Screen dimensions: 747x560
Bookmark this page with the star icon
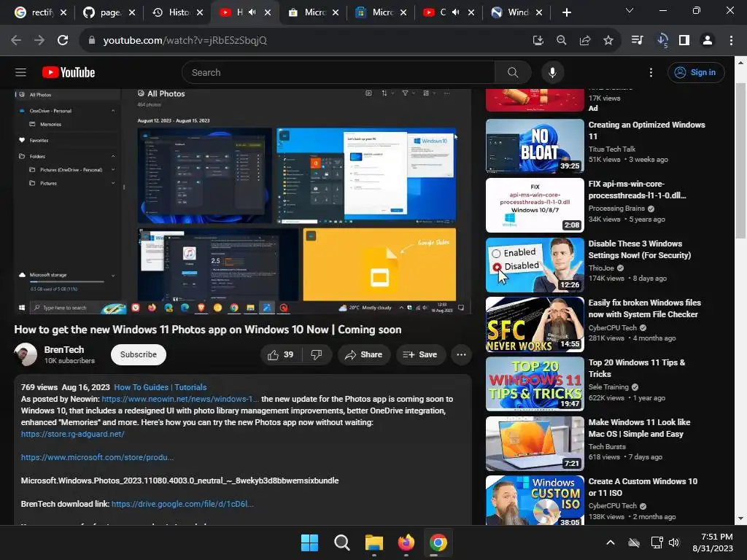(x=608, y=41)
